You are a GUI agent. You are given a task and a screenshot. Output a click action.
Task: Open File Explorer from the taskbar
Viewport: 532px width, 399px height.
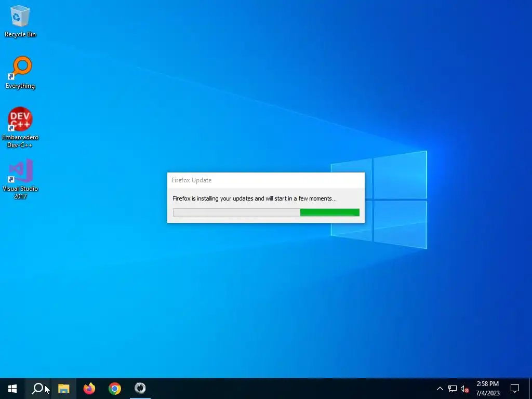point(63,389)
